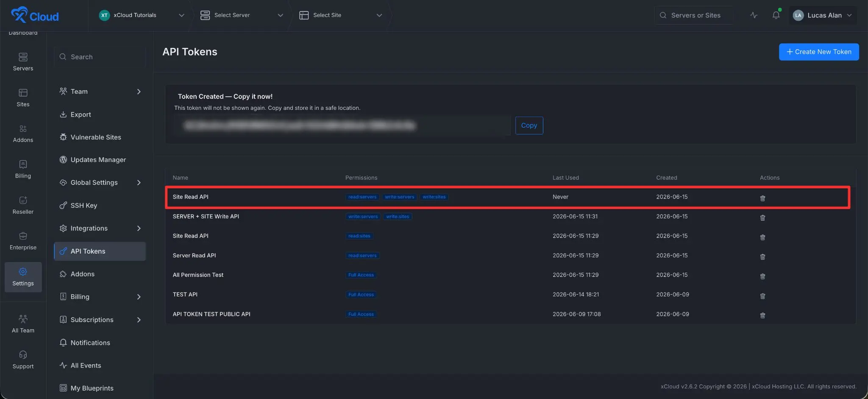Open Support in left rail

[23, 360]
